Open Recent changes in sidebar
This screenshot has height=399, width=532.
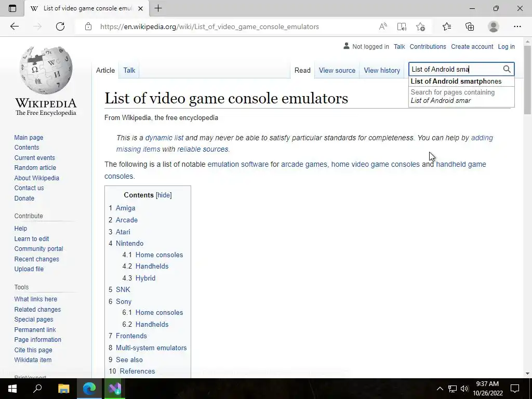(36, 259)
